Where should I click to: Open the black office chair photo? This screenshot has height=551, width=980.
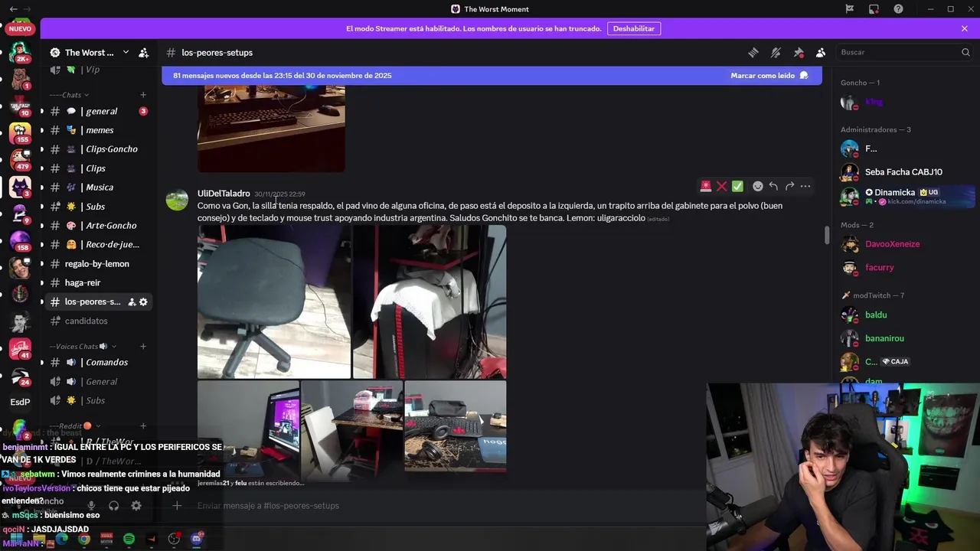pos(274,302)
